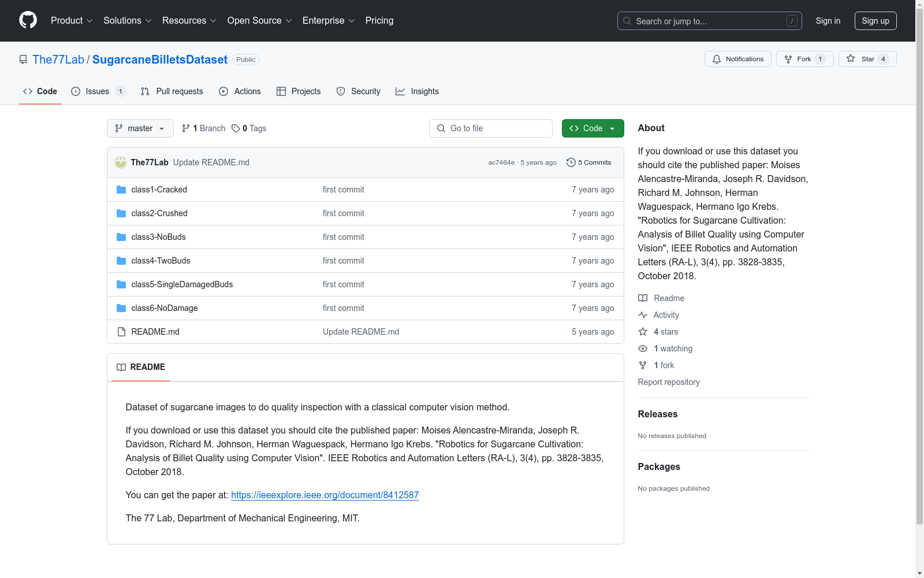Click the class6-NoDamage folder icon
924x578 pixels.
[x=121, y=308]
